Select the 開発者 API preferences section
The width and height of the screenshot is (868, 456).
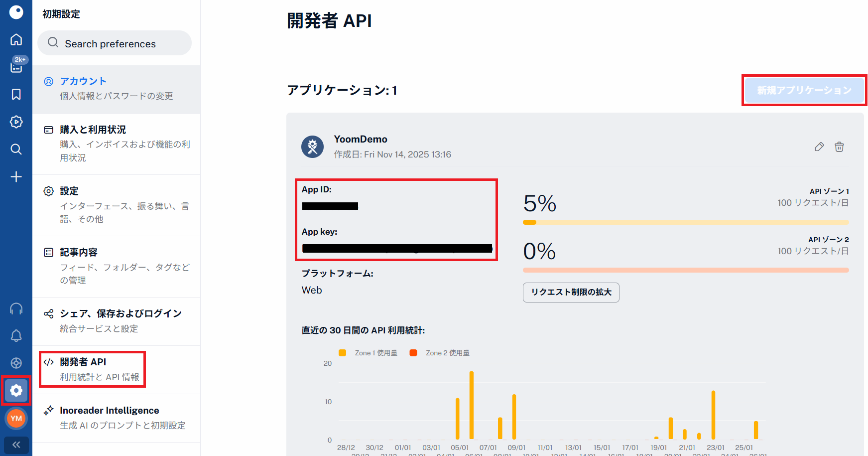pyautogui.click(x=93, y=369)
